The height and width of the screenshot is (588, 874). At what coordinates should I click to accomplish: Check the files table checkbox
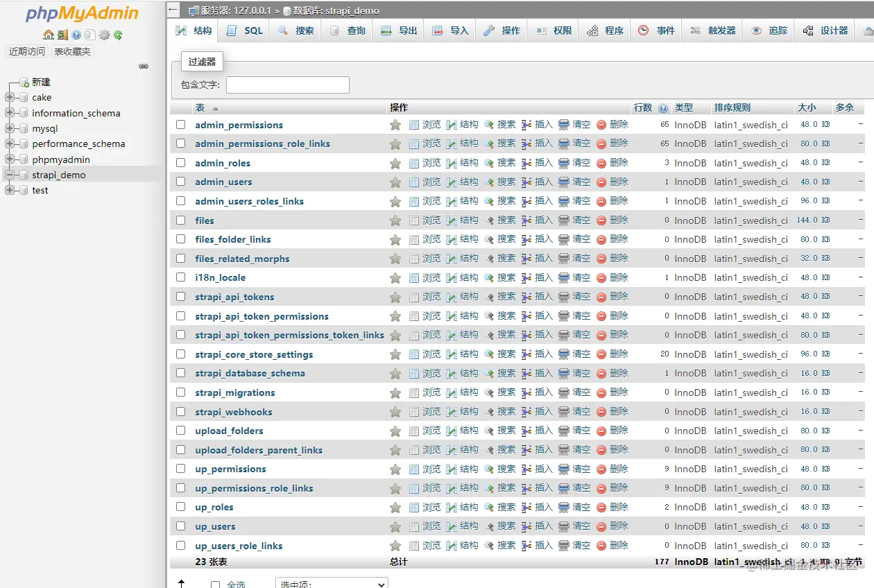[181, 220]
